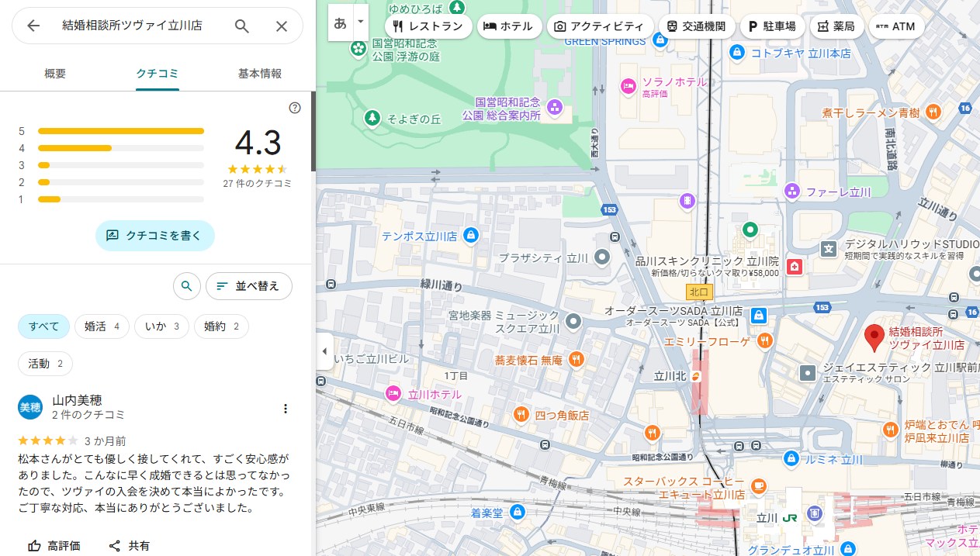The height and width of the screenshot is (556, 980).
Task: Toggle the 婚活 review filter chip
Action: [x=102, y=326]
